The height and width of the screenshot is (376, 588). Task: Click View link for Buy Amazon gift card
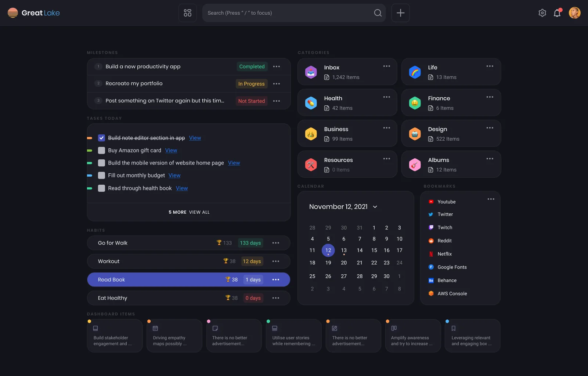pos(171,151)
